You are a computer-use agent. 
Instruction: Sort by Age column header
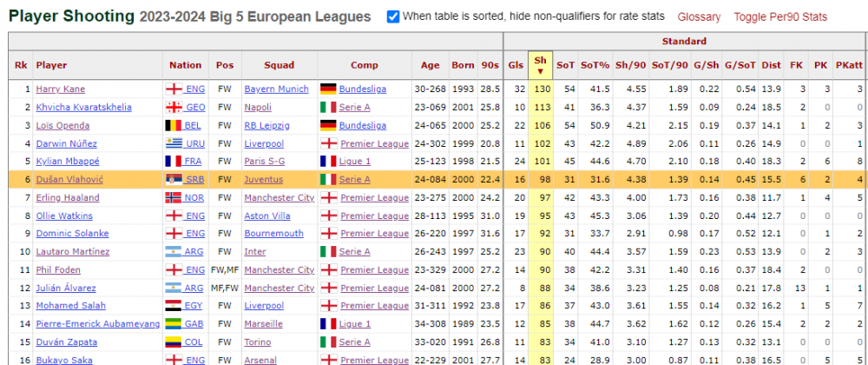click(431, 65)
